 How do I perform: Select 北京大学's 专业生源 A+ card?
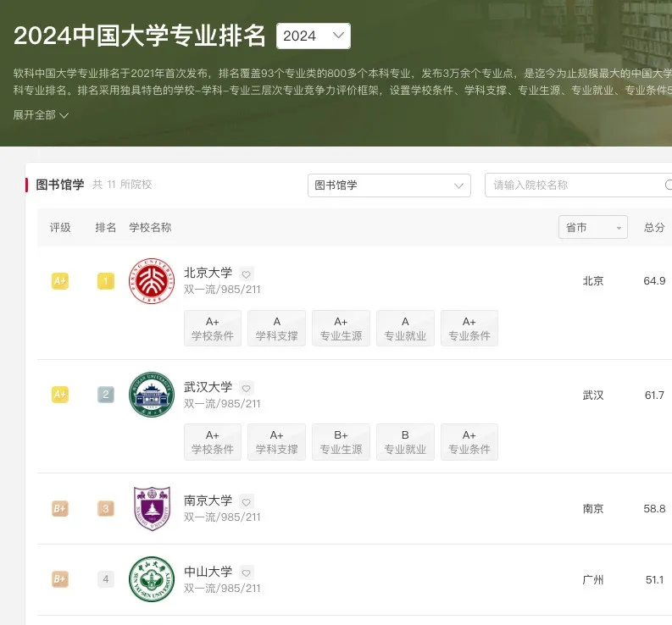(x=342, y=328)
